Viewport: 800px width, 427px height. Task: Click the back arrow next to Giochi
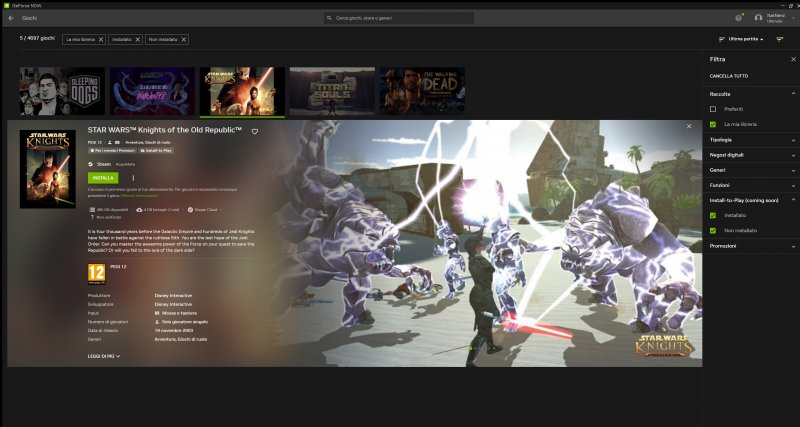click(x=11, y=18)
